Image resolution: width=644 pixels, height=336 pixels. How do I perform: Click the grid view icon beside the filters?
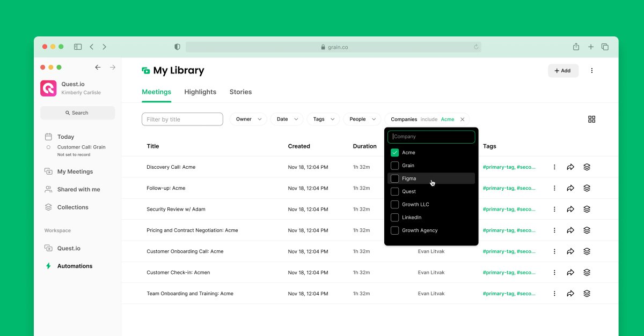(591, 119)
